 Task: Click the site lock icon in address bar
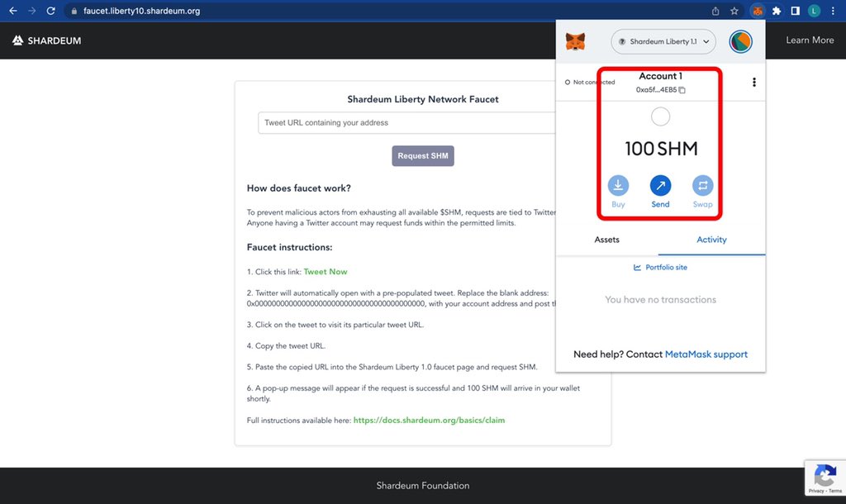click(74, 11)
